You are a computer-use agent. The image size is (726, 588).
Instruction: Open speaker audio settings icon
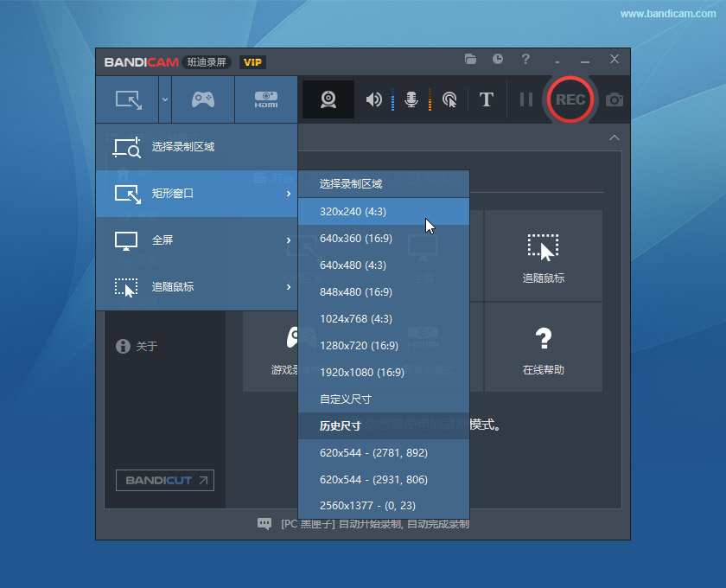[x=373, y=99]
